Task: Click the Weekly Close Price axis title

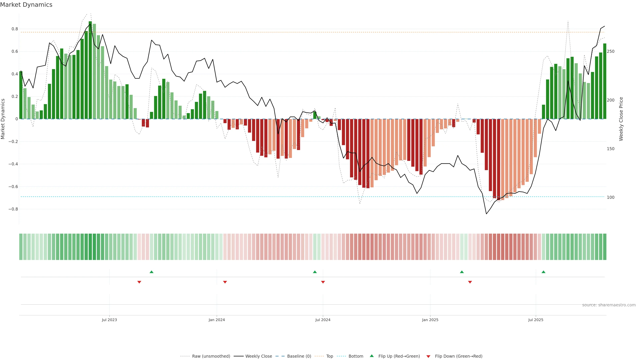Action: [621, 119]
